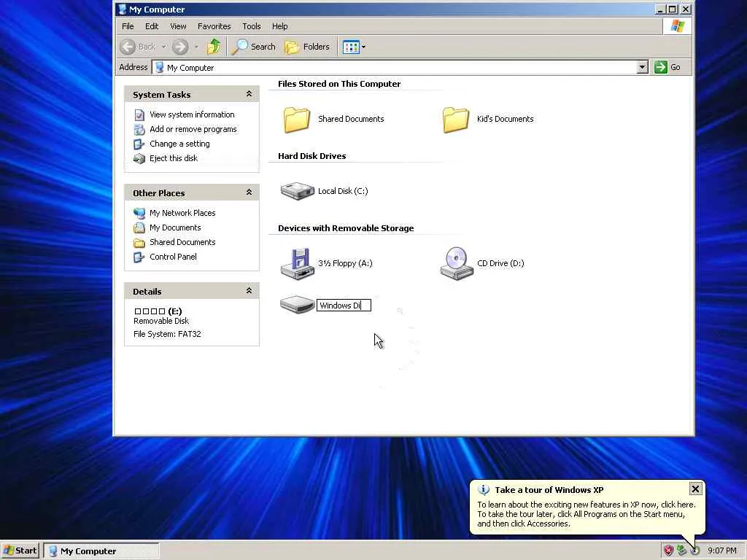Image resolution: width=747 pixels, height=560 pixels.
Task: Click the My Computer icon in the Address bar
Action: [x=160, y=68]
